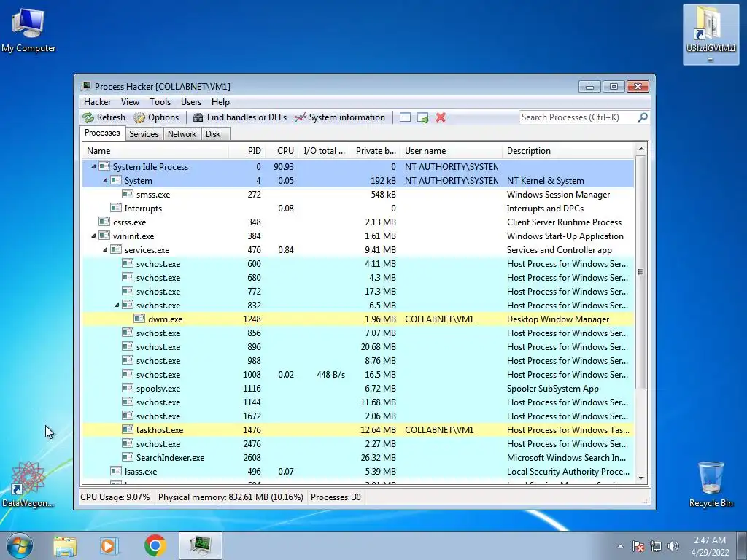This screenshot has width=747, height=560.
Task: Select the csrss.exe process icon
Action: tap(104, 222)
